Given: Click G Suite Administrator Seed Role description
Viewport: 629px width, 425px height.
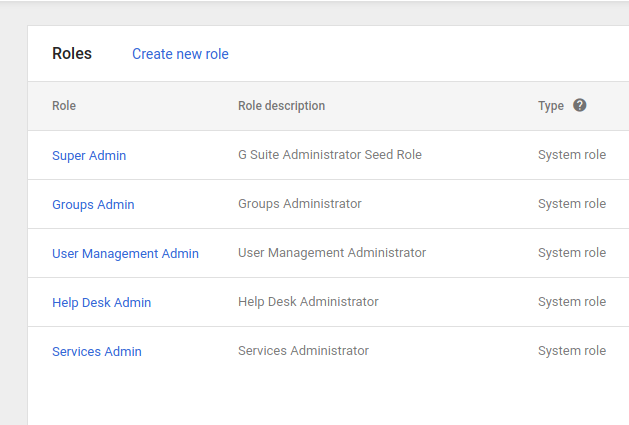Looking at the screenshot, I should 330,155.
